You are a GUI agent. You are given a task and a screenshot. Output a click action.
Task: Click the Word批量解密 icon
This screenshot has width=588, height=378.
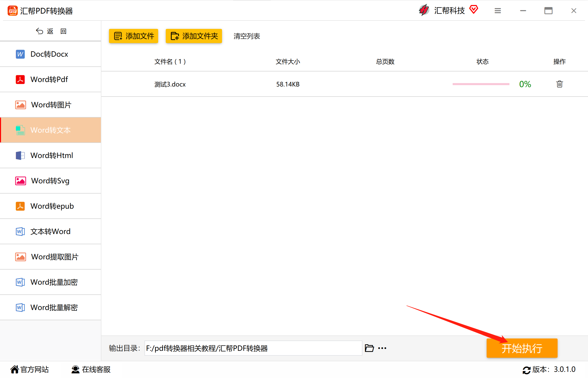pyautogui.click(x=20, y=308)
